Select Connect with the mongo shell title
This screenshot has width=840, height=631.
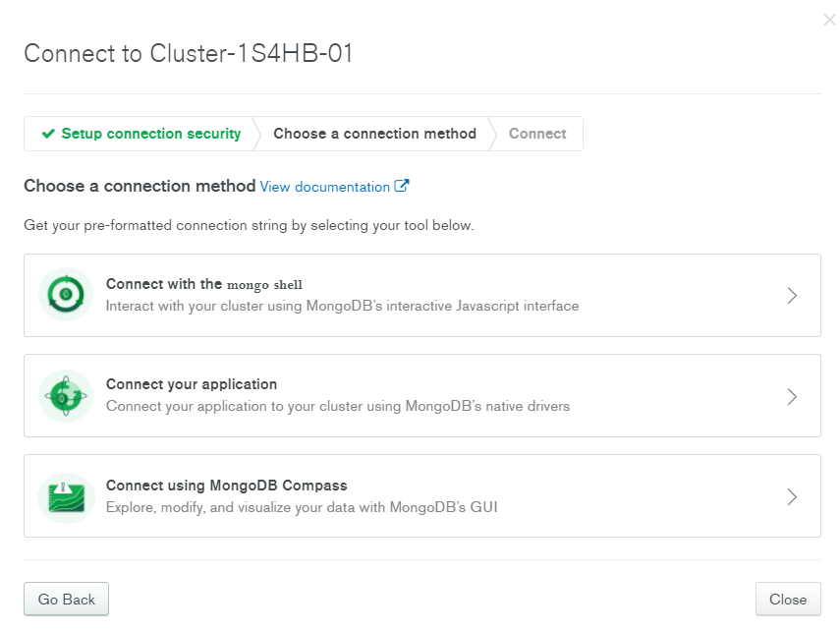pos(204,284)
